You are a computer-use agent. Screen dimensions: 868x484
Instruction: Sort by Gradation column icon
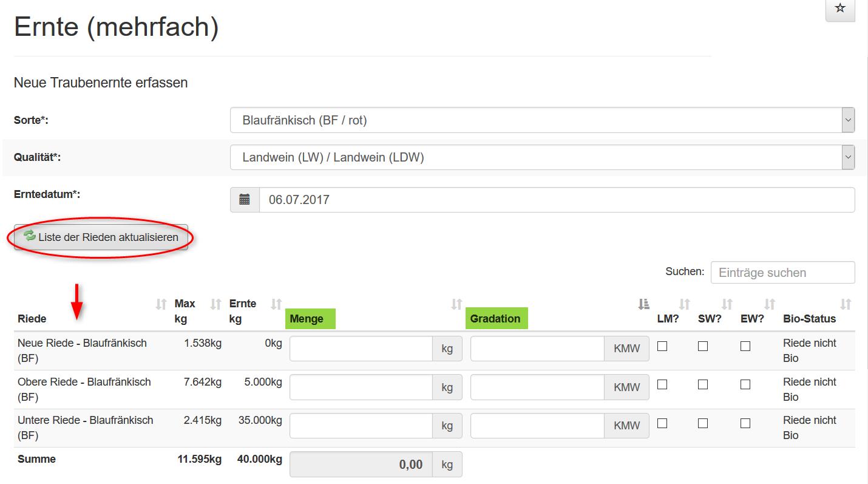click(644, 304)
